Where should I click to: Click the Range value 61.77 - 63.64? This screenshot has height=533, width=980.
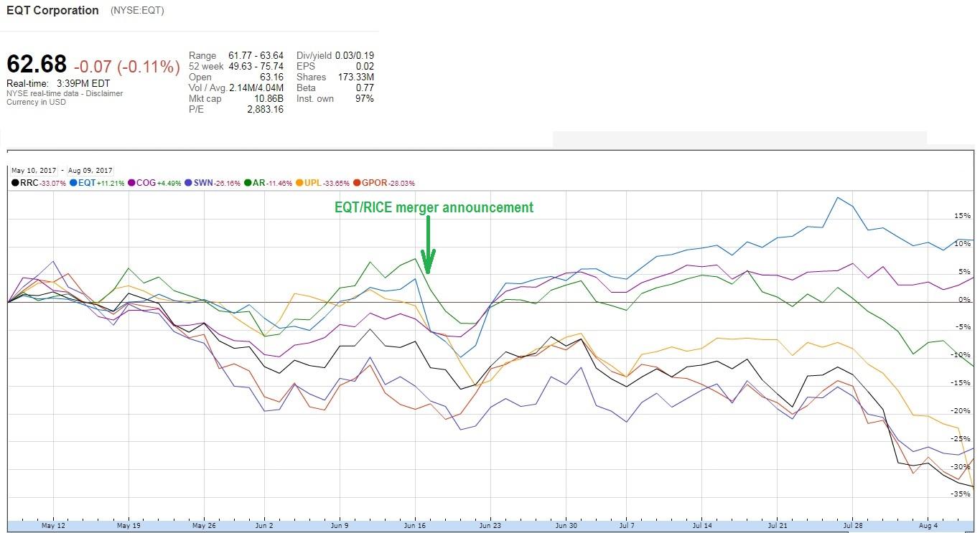pyautogui.click(x=256, y=55)
